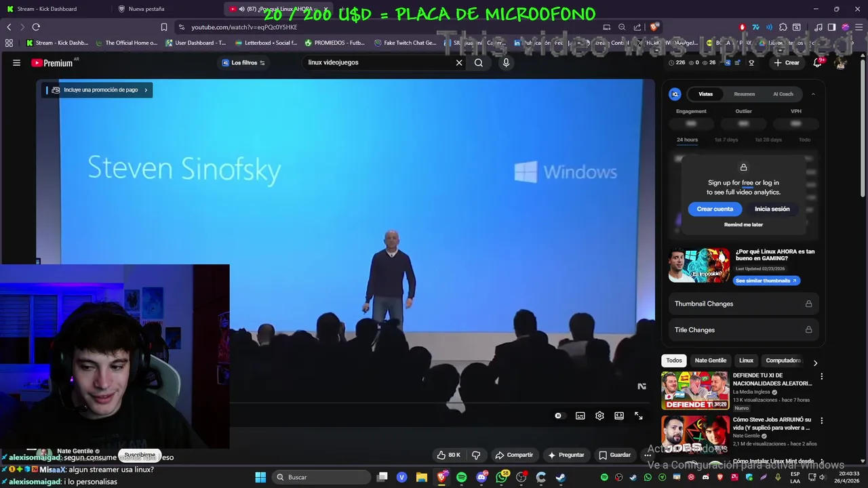Toggle subtitles on the video player
Viewport: 868px width, 488px height.
[580, 415]
